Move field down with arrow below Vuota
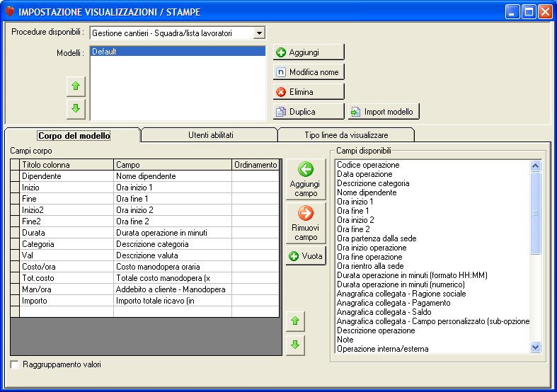Viewport: 557px width, 392px height. (x=295, y=345)
